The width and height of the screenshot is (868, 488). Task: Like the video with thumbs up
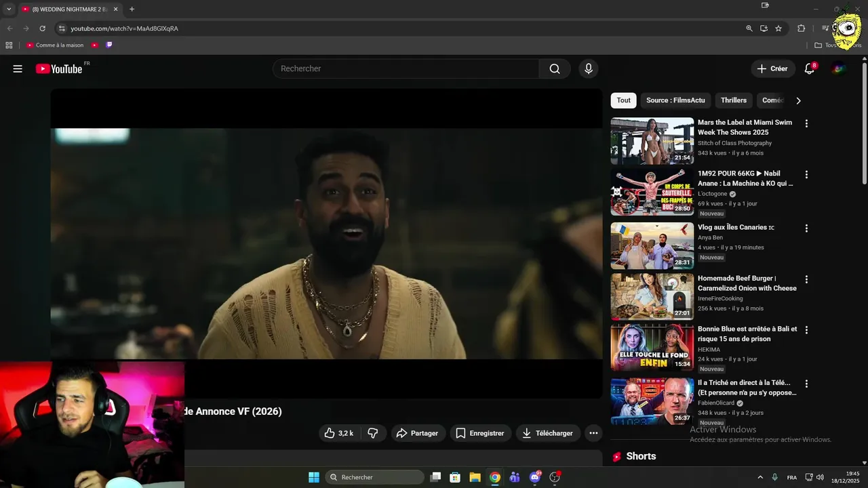338,433
